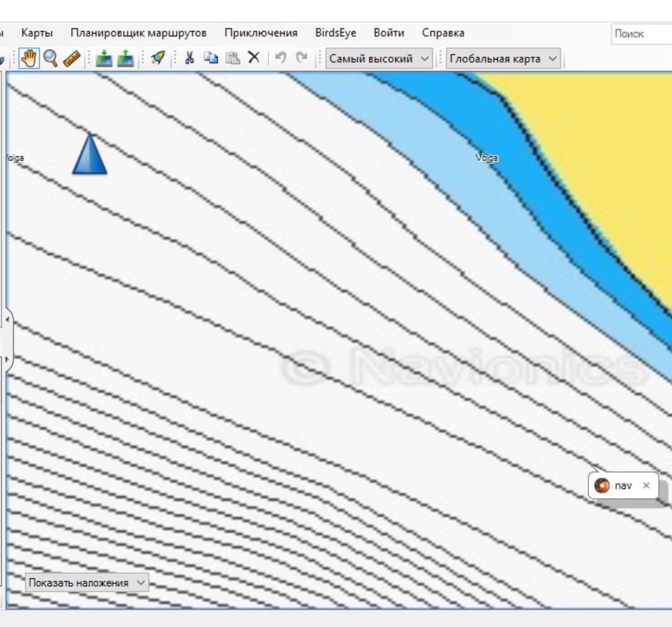Expand the Показать наложения dropdown
The image size is (672, 627).
click(87, 582)
